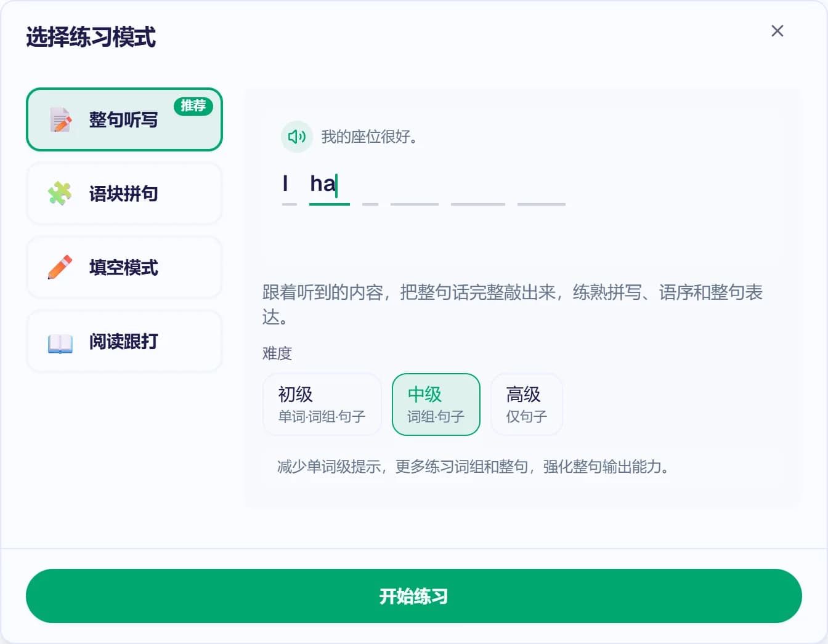Click the puzzle piece icon of 语块拼句

click(60, 193)
